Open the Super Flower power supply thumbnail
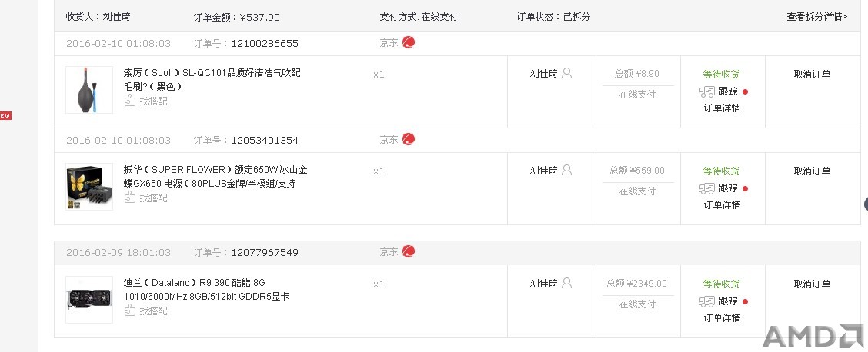The image size is (868, 352). point(89,187)
